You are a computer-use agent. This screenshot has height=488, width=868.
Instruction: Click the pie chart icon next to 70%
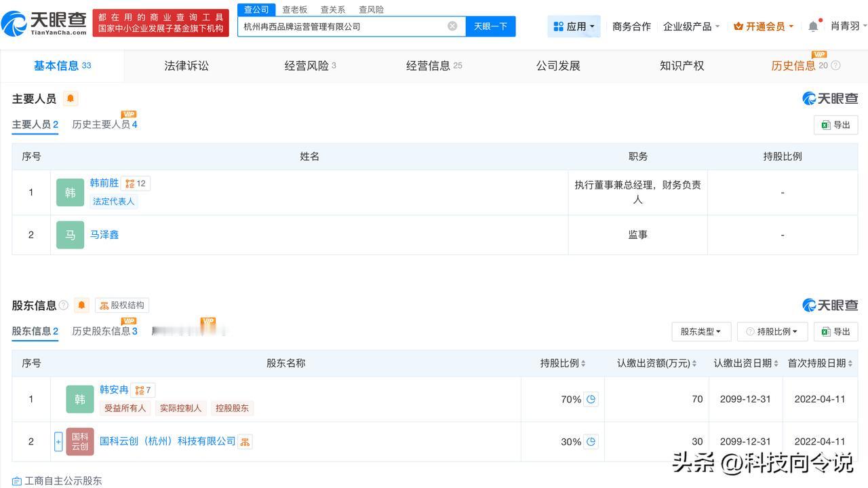[x=591, y=399]
